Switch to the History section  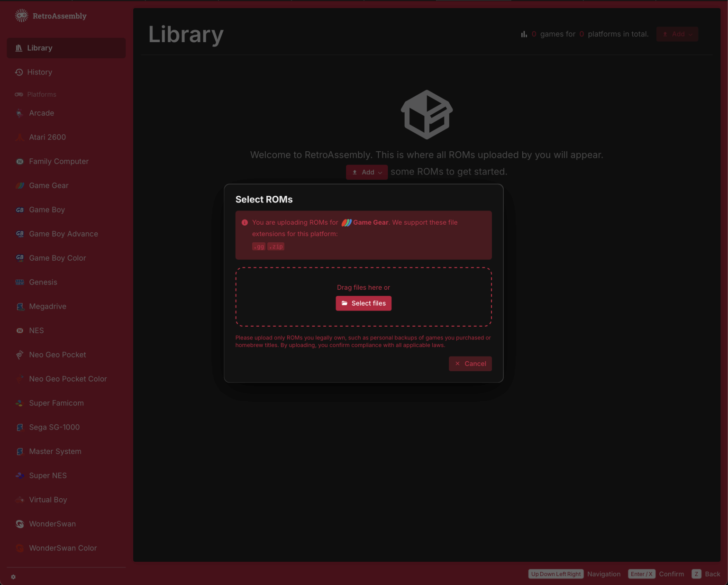pyautogui.click(x=39, y=72)
